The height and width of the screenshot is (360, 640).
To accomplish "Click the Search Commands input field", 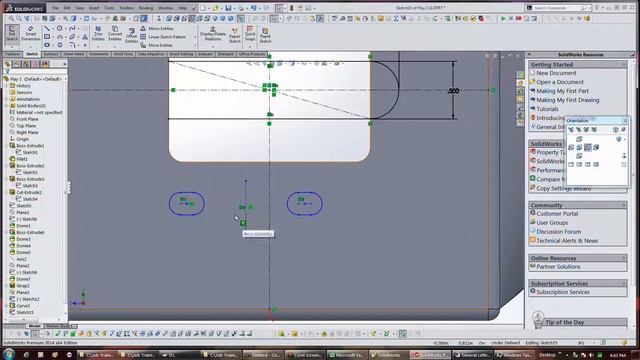I will click(557, 8).
